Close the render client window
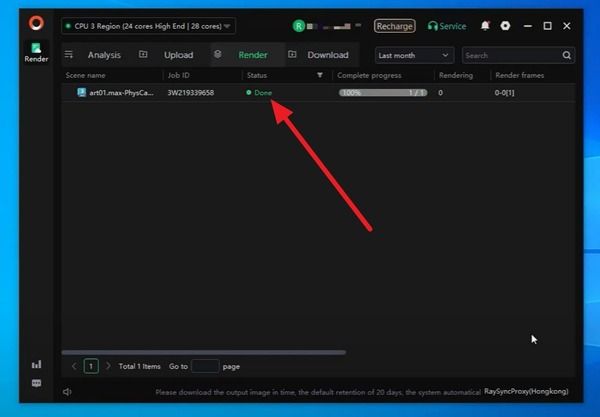 click(567, 26)
